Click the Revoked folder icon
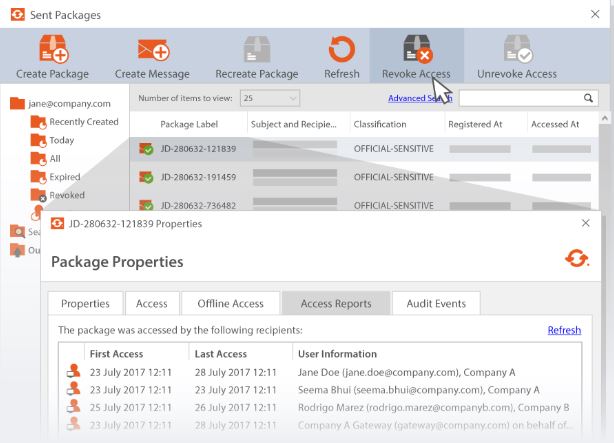 (x=38, y=195)
